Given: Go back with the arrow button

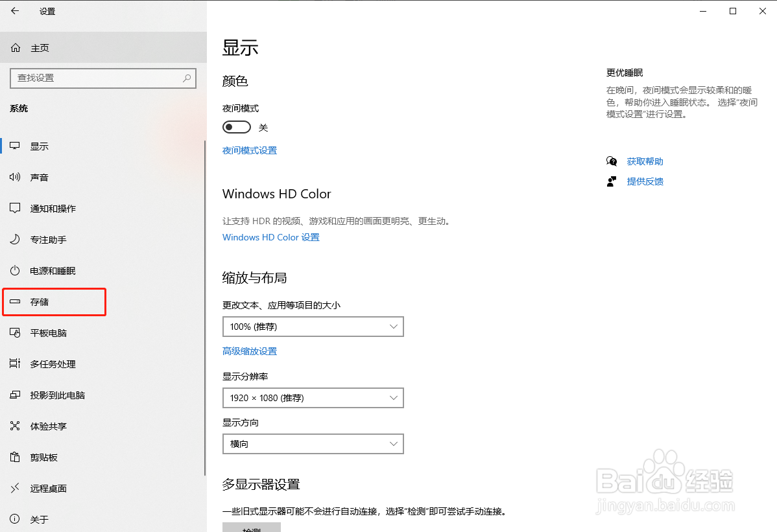Looking at the screenshot, I should tap(15, 11).
